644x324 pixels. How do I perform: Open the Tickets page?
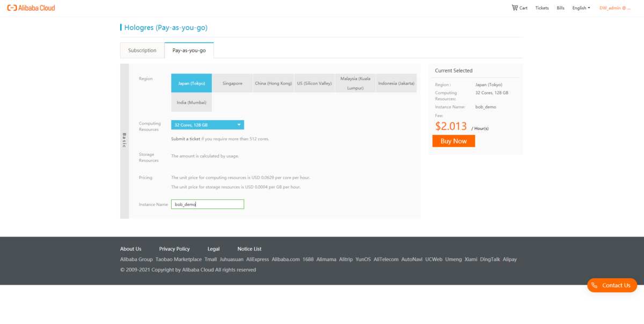click(542, 8)
